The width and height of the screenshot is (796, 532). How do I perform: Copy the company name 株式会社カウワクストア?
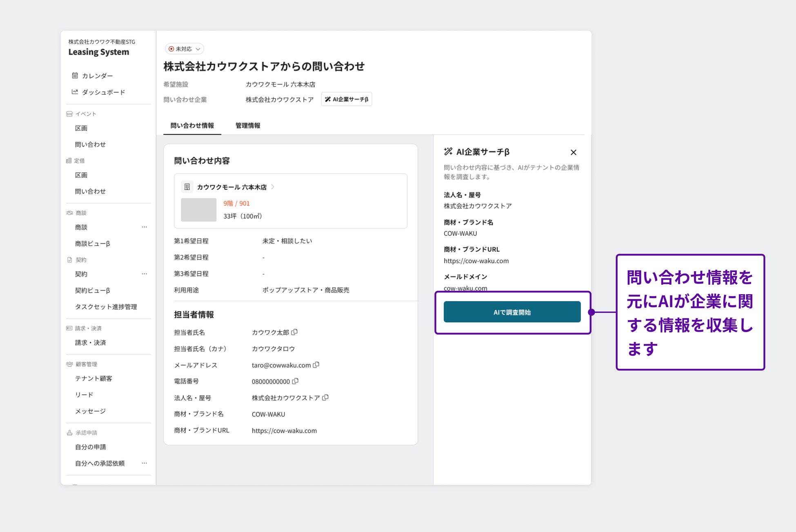pyautogui.click(x=325, y=397)
